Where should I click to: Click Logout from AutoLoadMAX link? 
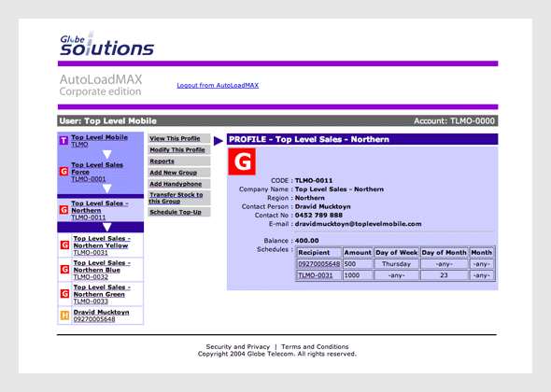coord(218,85)
